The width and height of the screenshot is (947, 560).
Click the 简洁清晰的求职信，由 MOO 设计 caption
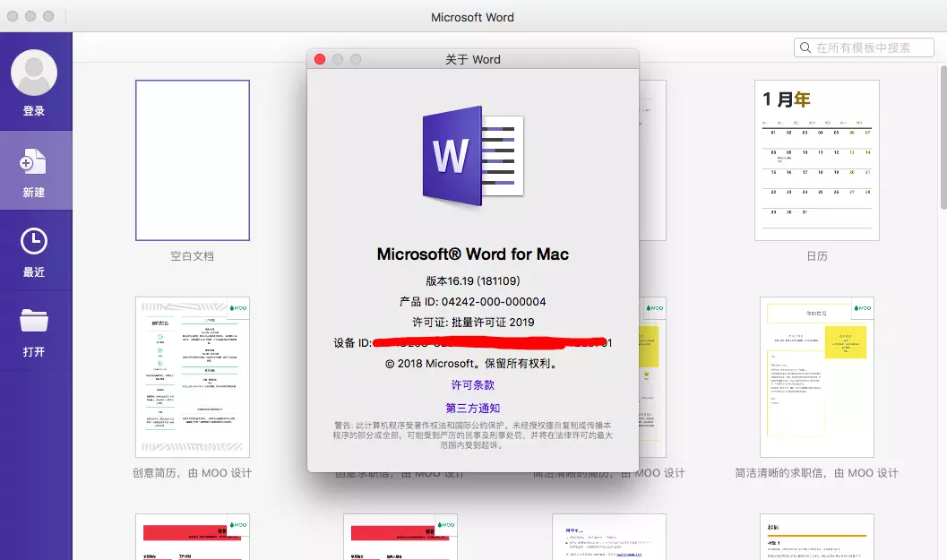(x=816, y=473)
